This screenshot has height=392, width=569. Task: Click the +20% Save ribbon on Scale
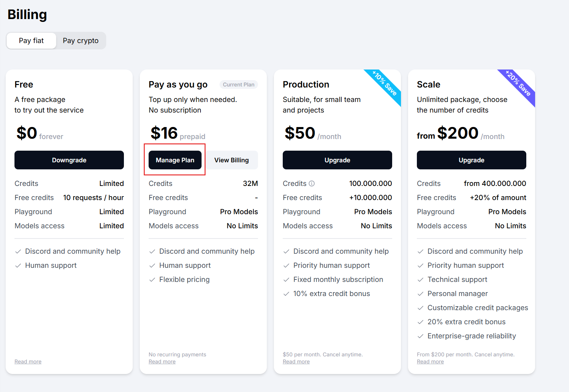coord(519,84)
